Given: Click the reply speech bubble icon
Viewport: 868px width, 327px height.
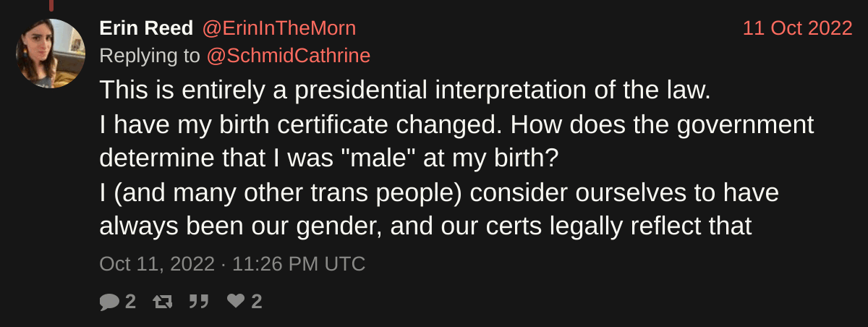Looking at the screenshot, I should pyautogui.click(x=109, y=301).
